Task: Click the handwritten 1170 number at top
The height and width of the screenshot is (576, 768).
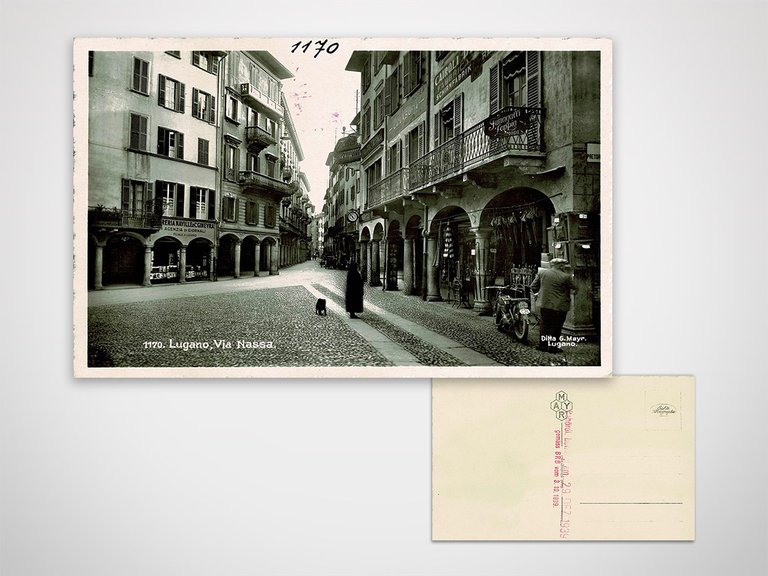Action: pyautogui.click(x=314, y=47)
